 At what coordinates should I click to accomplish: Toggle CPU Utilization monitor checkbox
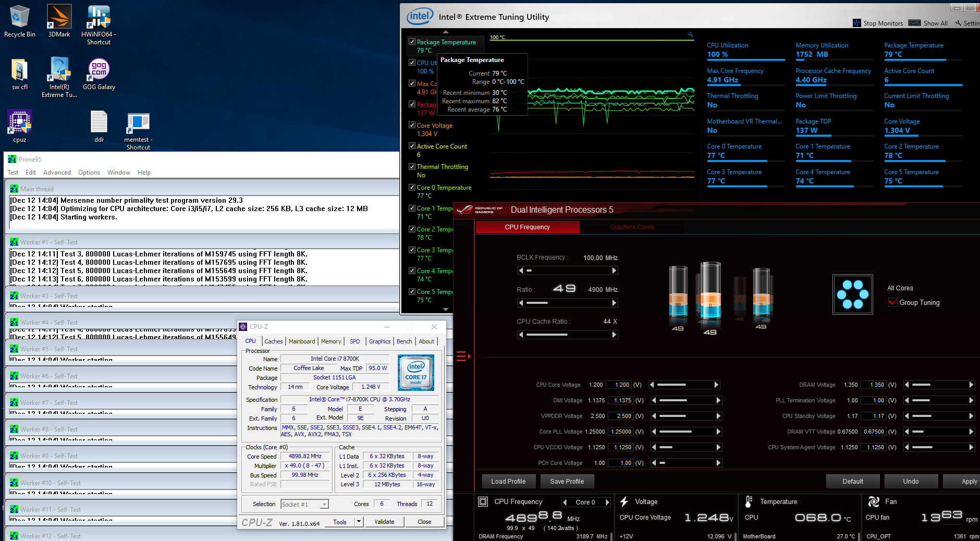point(412,63)
